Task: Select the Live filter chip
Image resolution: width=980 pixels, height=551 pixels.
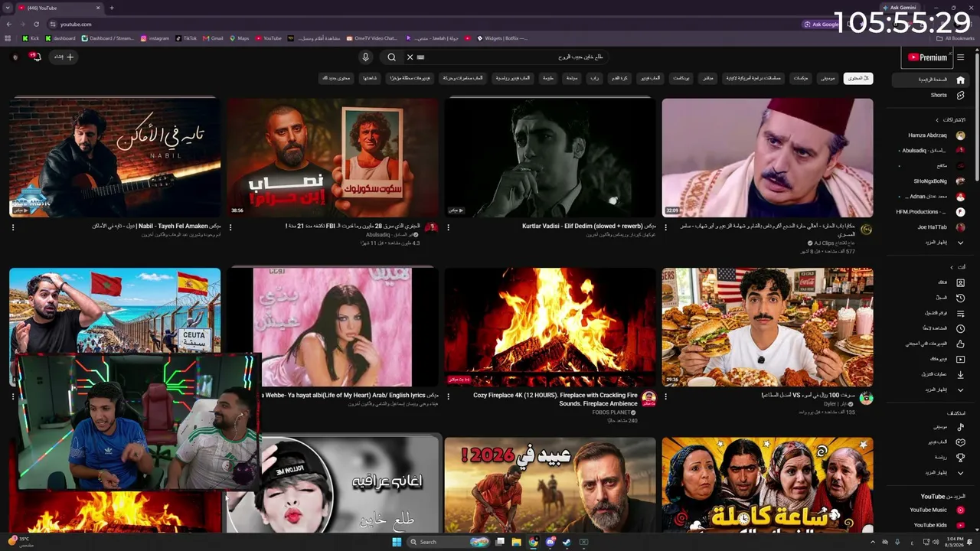Action: [708, 78]
